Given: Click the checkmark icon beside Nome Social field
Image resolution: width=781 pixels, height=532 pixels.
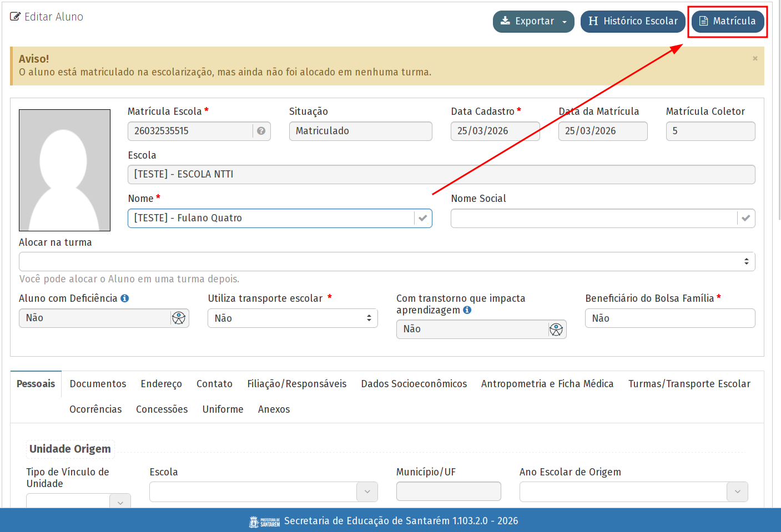Looking at the screenshot, I should [745, 218].
